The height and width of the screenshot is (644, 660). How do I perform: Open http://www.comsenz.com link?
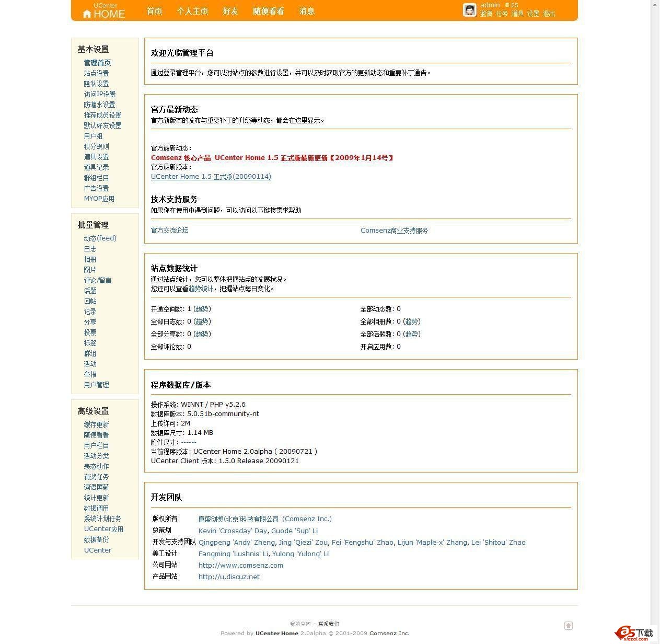click(240, 565)
